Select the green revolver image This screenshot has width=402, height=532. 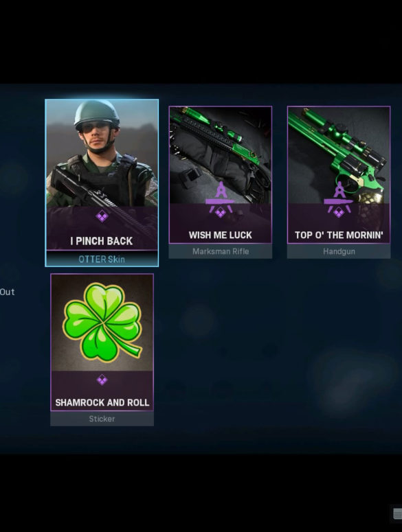pyautogui.click(x=339, y=155)
